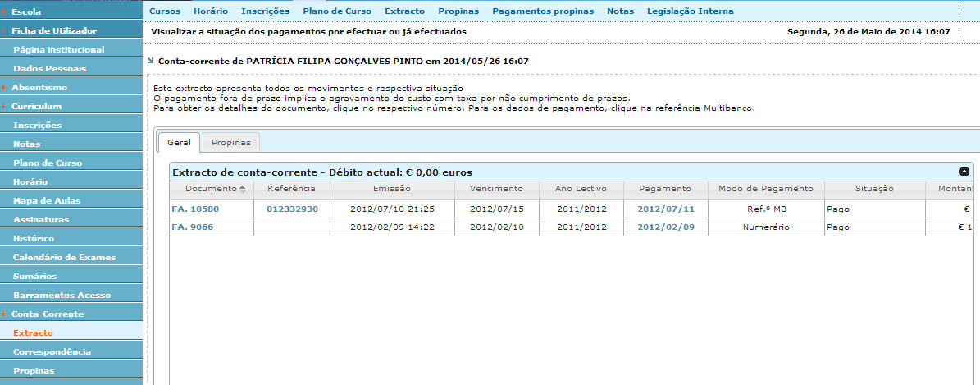Open Histórico sidebar item

tap(71, 238)
